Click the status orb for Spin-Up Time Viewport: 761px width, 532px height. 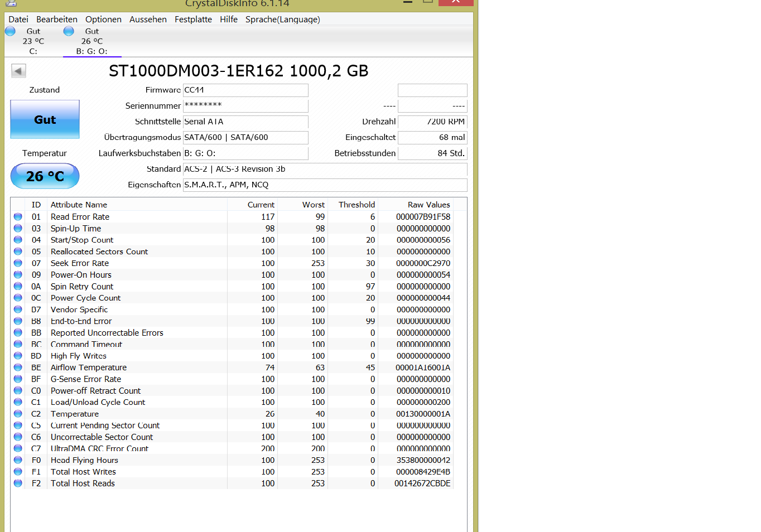pos(18,229)
